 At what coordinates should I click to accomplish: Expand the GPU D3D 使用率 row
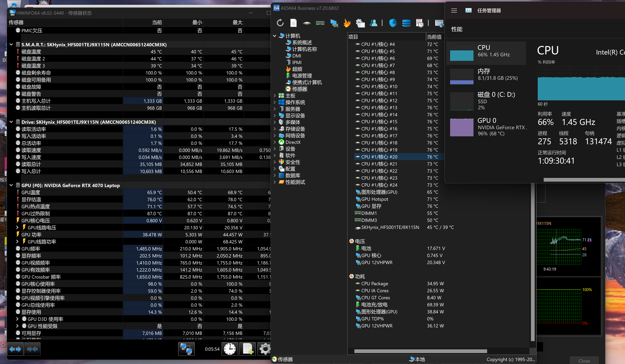(17, 319)
